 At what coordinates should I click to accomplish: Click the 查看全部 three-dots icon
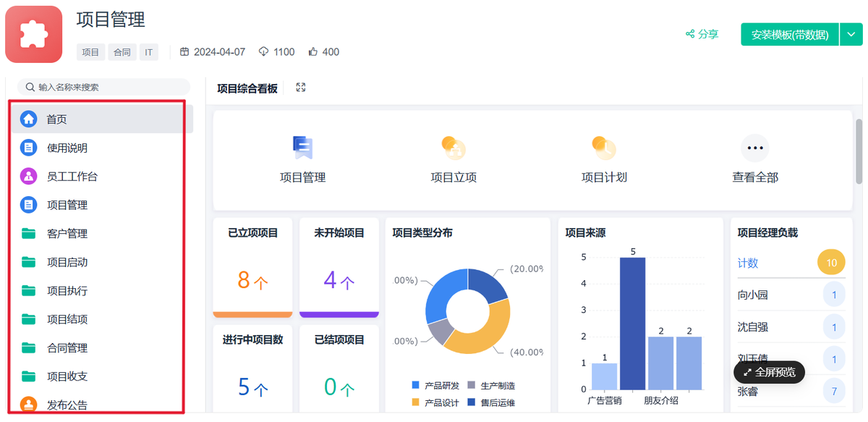[x=754, y=148]
